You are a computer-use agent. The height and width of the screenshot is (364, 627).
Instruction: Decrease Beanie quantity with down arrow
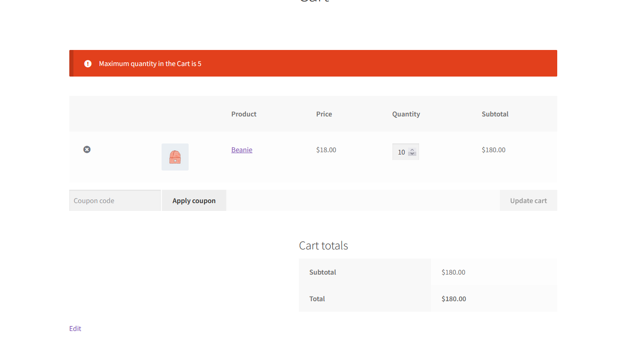point(412,154)
